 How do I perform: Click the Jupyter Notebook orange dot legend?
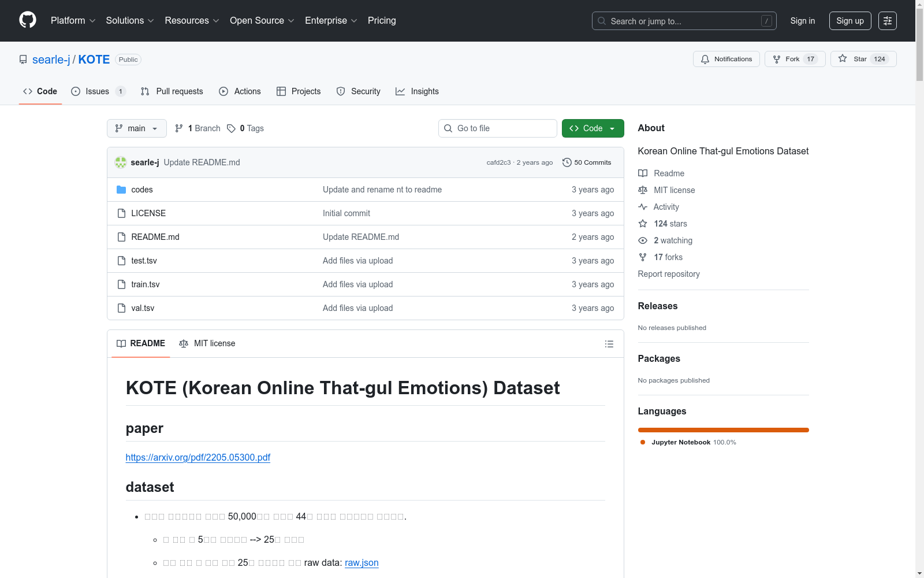643,442
